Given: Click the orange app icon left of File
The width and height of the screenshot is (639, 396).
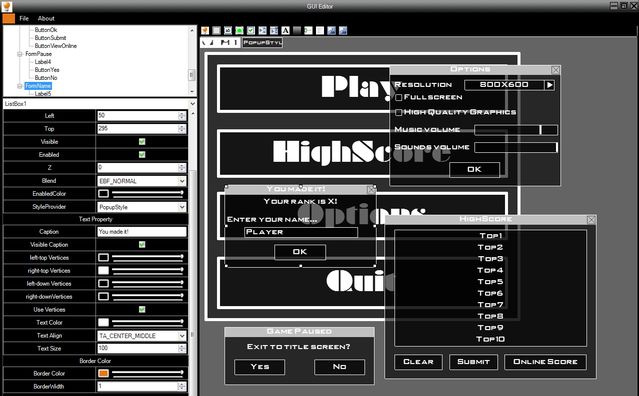Looking at the screenshot, I should (x=9, y=18).
